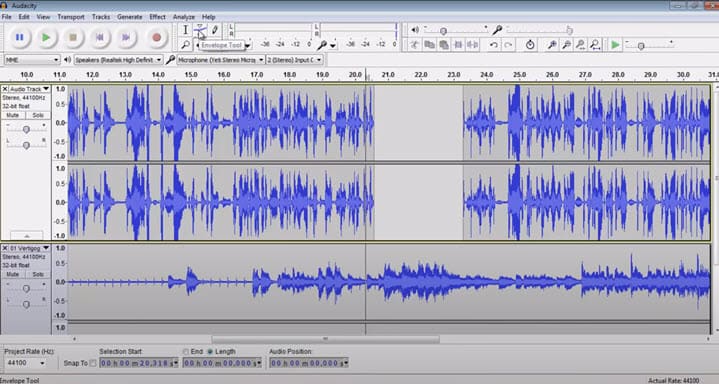
Task: Click the input meter microphone icon
Action: [x=322, y=45]
